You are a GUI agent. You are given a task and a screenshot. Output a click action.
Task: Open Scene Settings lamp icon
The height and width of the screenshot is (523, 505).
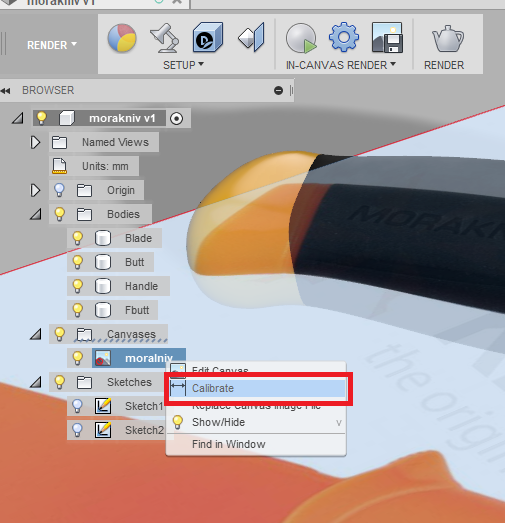164,38
